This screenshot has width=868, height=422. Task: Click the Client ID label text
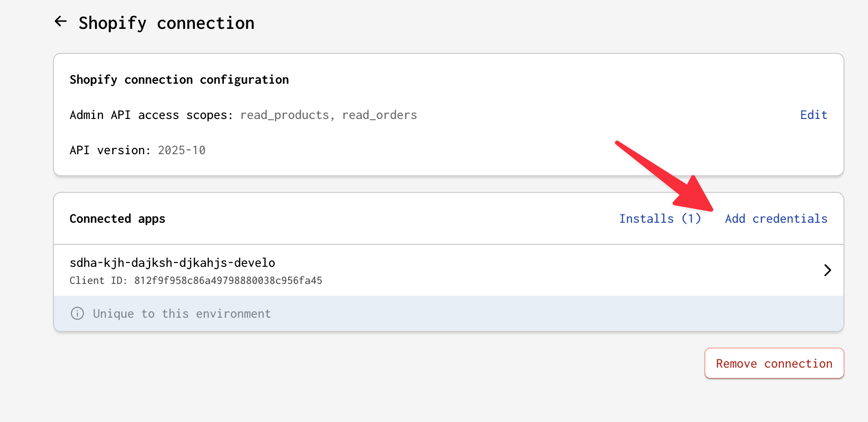(x=98, y=281)
